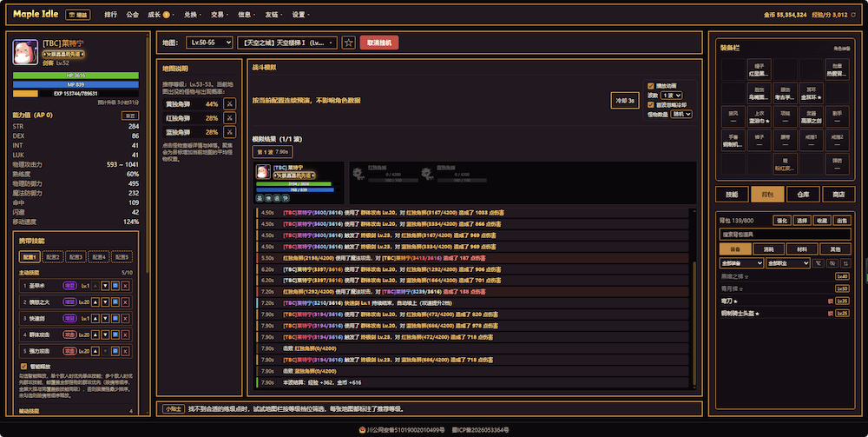Viewport: 868px width, 437px height.
Task: Toggle the 播放动画 checkbox
Action: pos(650,86)
